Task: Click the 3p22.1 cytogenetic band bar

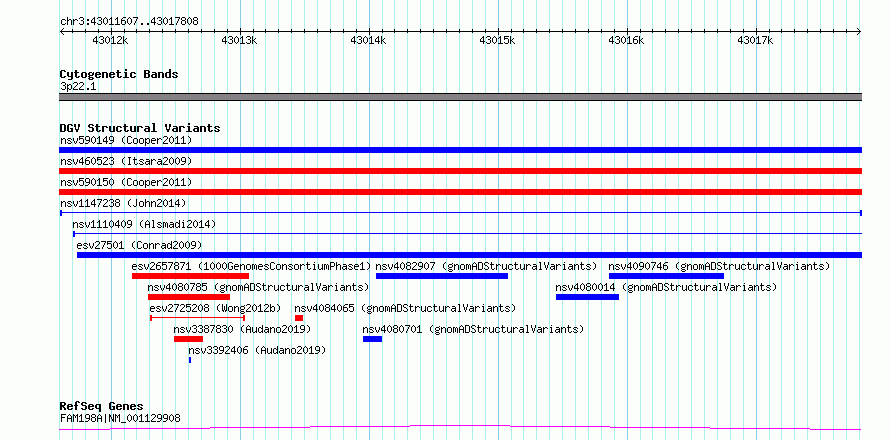Action: (460, 97)
